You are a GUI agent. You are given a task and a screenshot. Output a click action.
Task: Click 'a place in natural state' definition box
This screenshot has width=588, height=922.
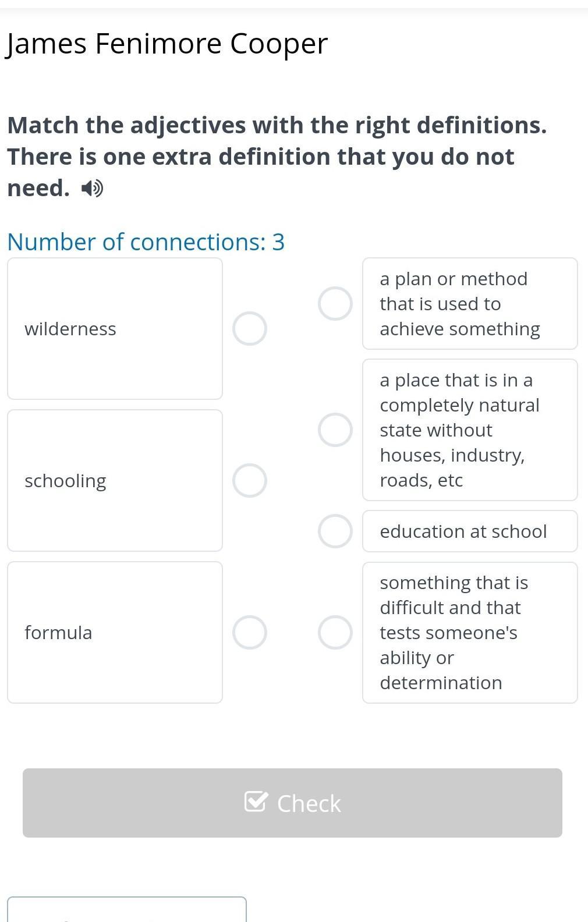[x=470, y=430]
